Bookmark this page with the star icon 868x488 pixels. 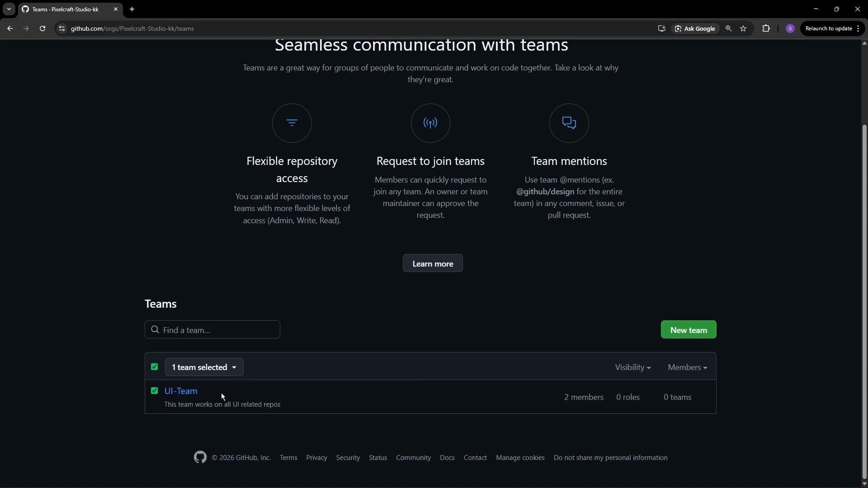743,28
